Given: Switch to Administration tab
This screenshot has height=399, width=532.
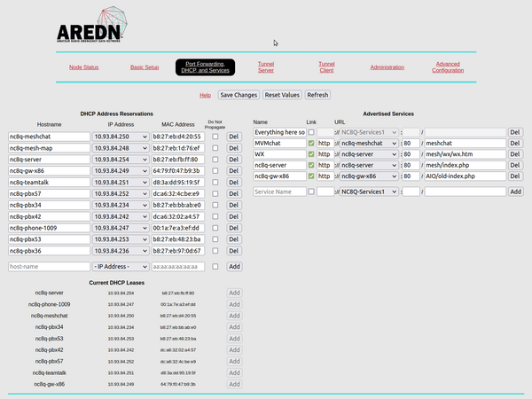Looking at the screenshot, I should coord(387,67).
